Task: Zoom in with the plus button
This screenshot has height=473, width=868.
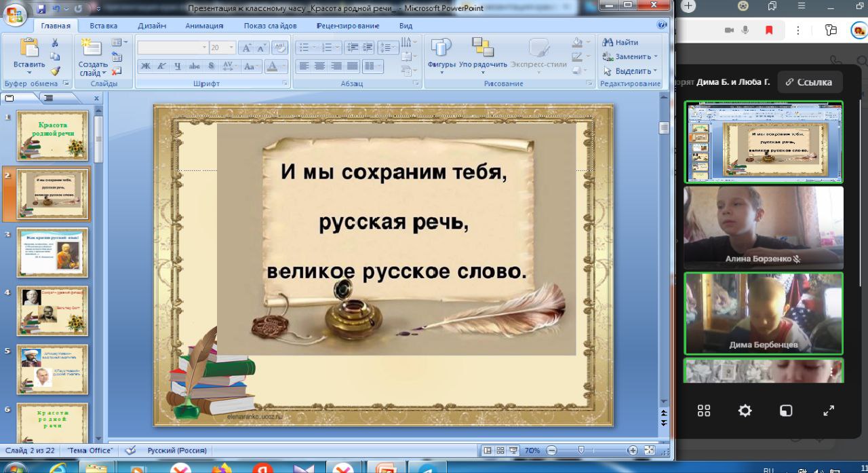Action: (x=633, y=450)
